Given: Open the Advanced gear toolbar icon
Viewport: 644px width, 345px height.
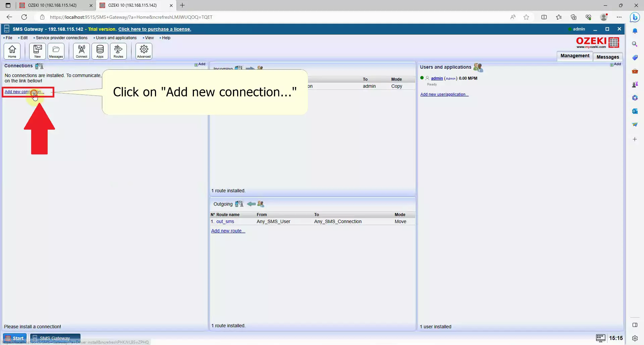Looking at the screenshot, I should [x=144, y=51].
